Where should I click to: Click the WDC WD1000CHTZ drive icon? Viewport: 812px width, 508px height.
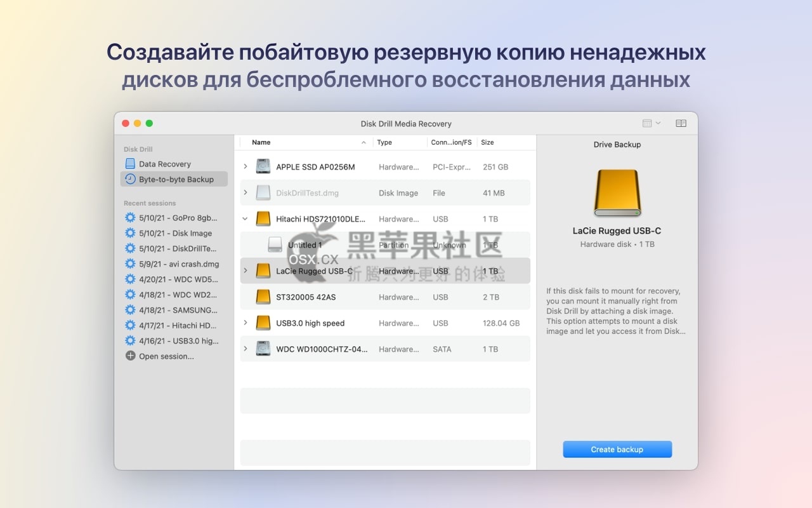263,349
